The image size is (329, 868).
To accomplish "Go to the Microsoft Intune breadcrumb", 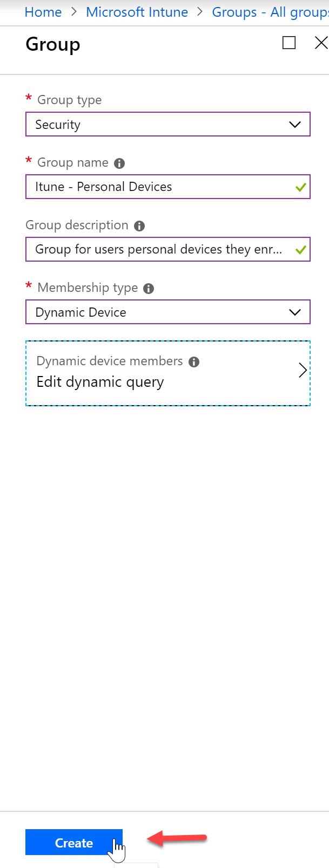I will [137, 12].
